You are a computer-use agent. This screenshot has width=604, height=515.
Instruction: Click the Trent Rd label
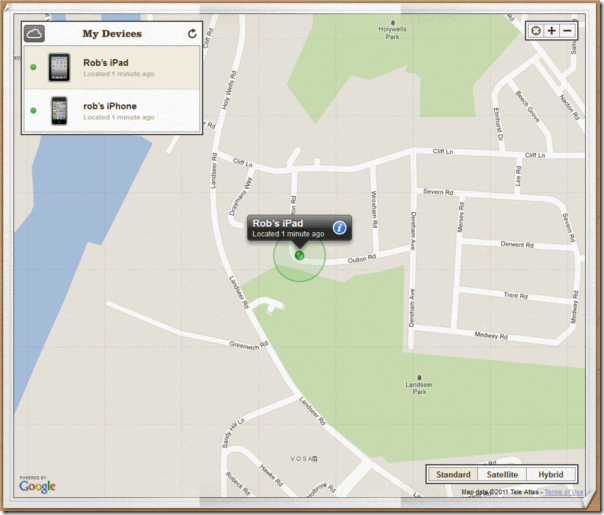[516, 295]
